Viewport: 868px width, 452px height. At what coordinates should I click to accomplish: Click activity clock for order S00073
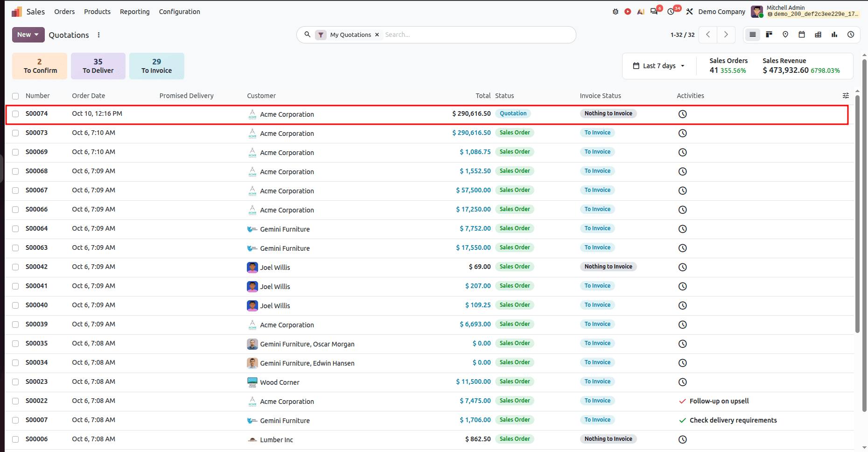coord(682,133)
